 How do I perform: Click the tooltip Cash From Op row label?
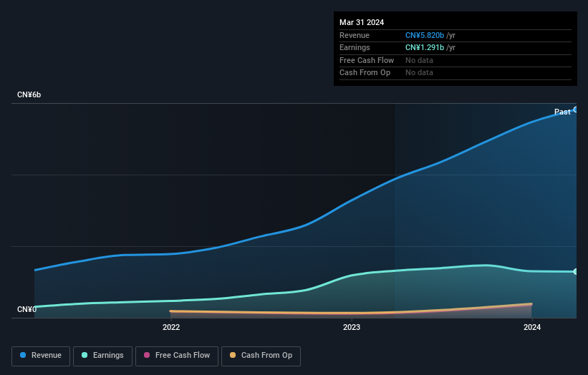[365, 73]
